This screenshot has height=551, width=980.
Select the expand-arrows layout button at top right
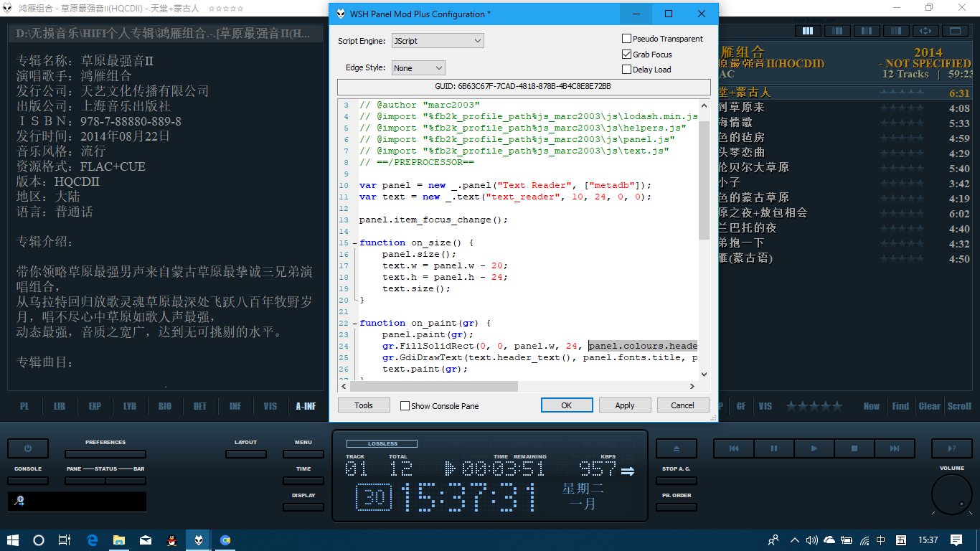[x=926, y=31]
